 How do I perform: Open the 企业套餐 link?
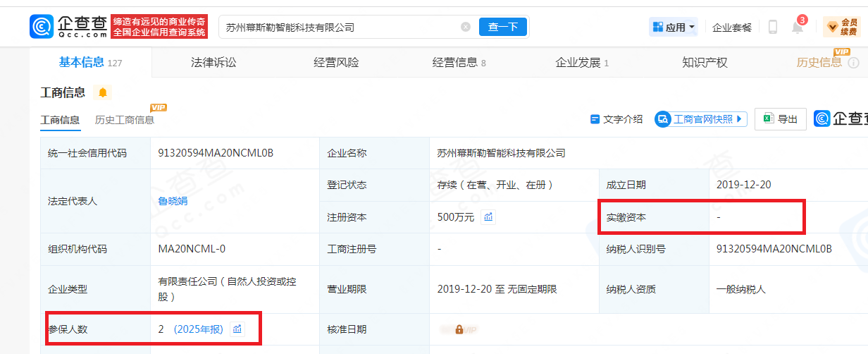[732, 28]
